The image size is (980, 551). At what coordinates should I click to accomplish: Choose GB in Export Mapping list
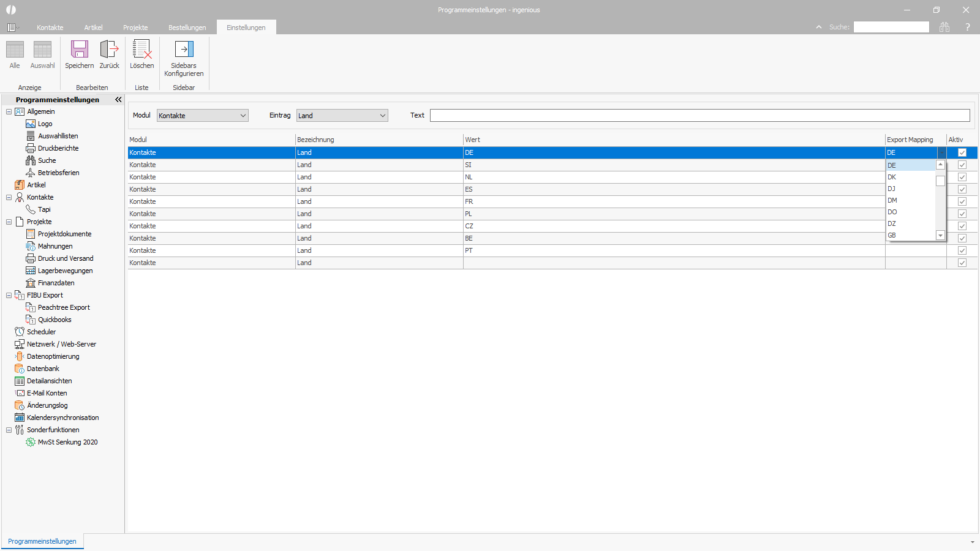[x=910, y=235]
